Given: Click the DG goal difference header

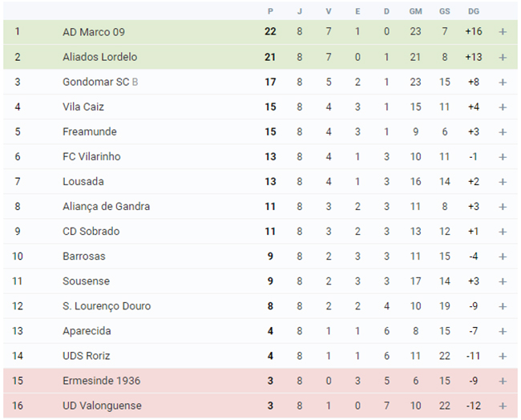Looking at the screenshot, I should (x=474, y=12).
